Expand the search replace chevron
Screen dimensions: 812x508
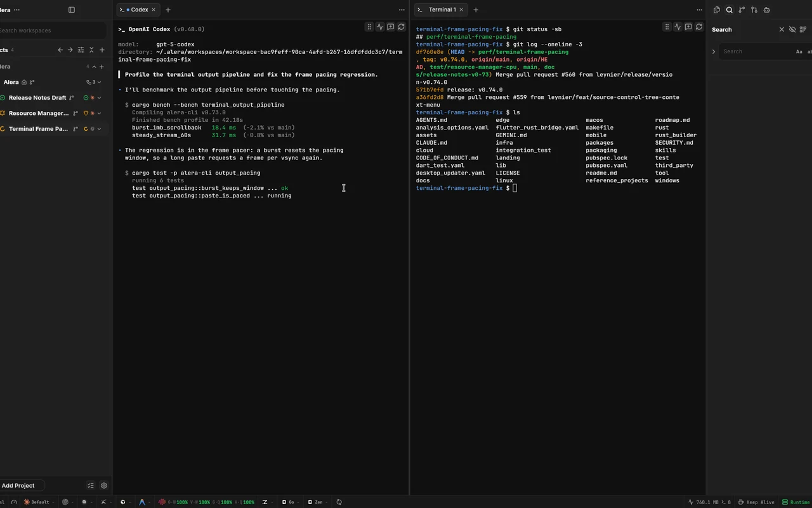click(714, 51)
